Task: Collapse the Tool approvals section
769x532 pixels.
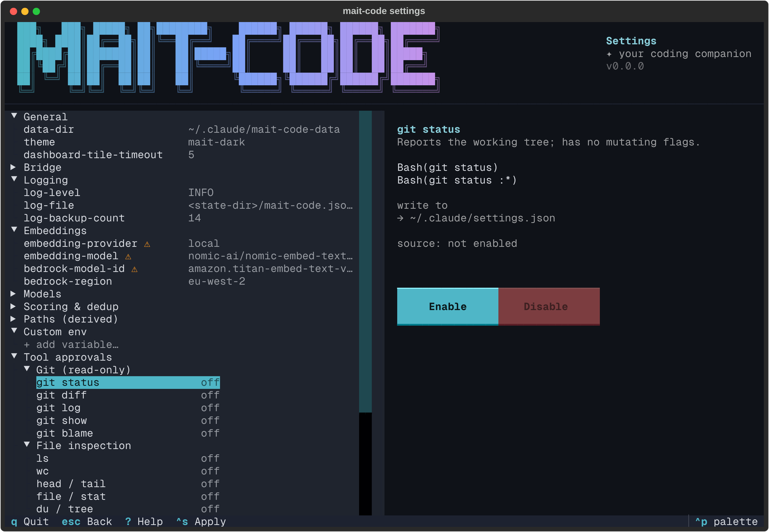Action: pyautogui.click(x=14, y=356)
